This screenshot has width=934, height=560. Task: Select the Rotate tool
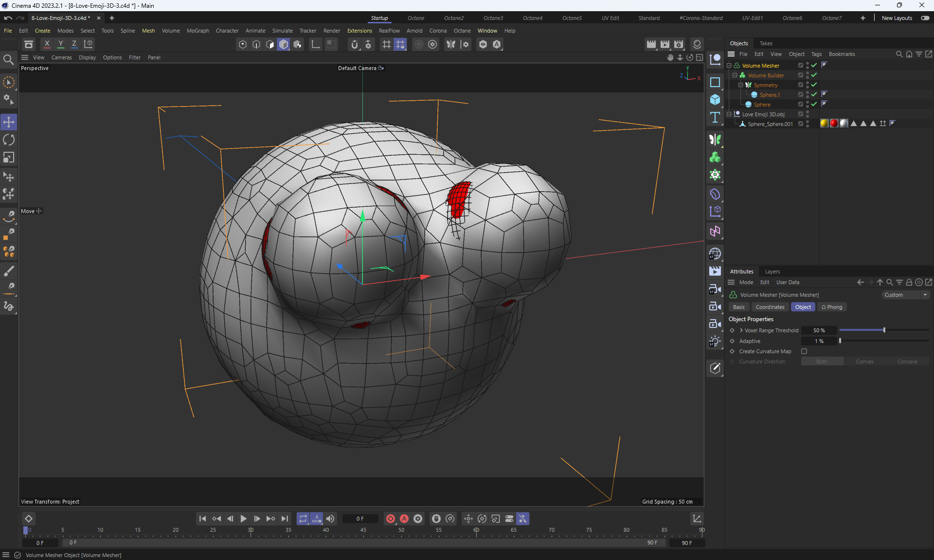tap(9, 140)
